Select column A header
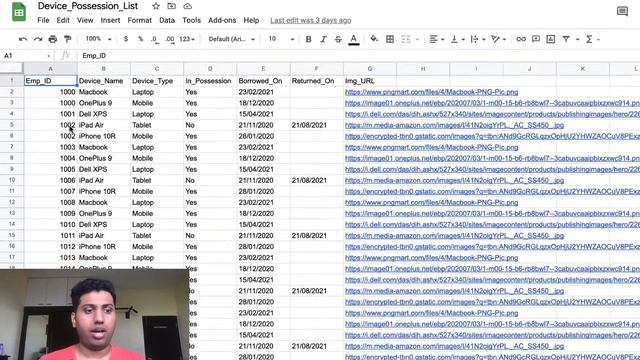 50,69
